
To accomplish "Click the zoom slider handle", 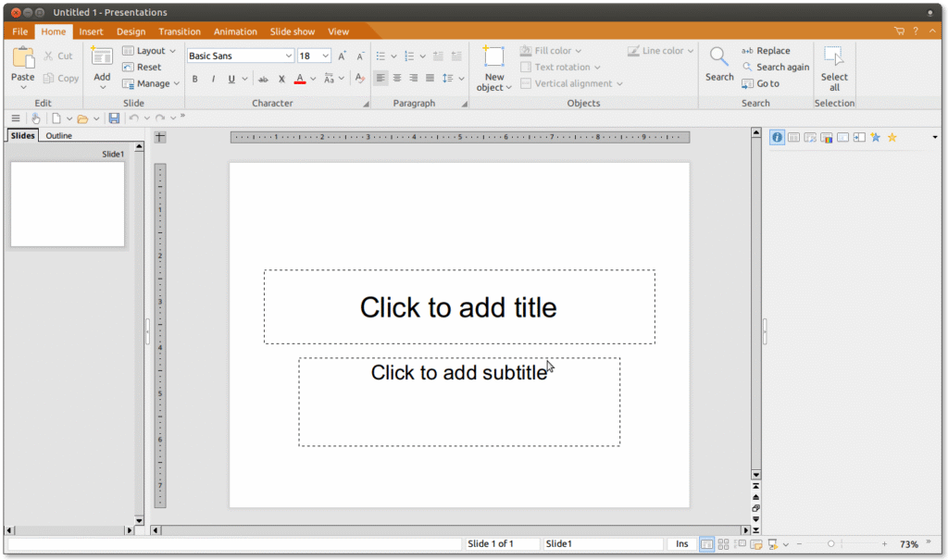I will click(831, 544).
